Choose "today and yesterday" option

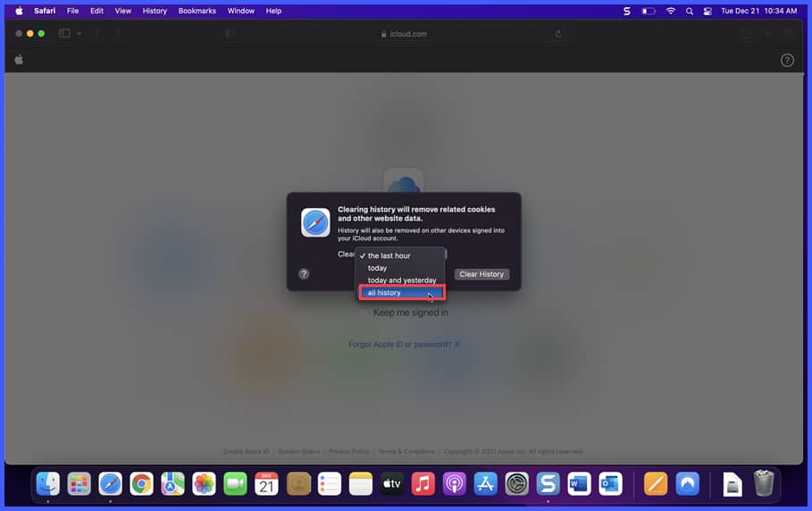click(x=401, y=281)
